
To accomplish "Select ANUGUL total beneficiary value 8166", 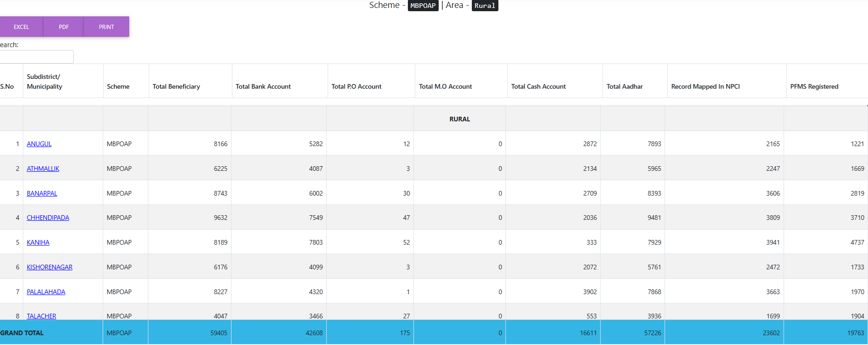I will (x=221, y=144).
